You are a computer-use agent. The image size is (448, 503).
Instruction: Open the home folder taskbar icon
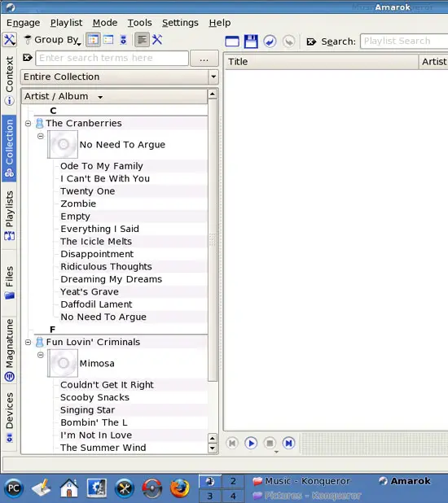pyautogui.click(x=69, y=488)
